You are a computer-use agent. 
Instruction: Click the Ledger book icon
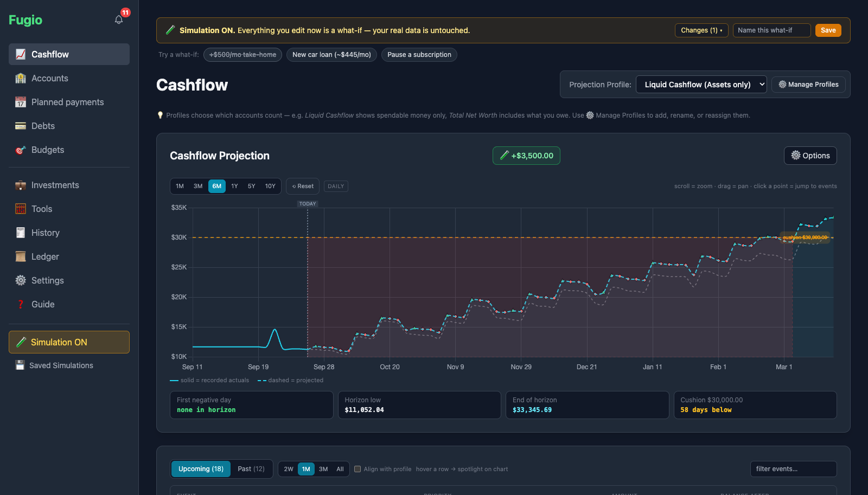tap(21, 256)
